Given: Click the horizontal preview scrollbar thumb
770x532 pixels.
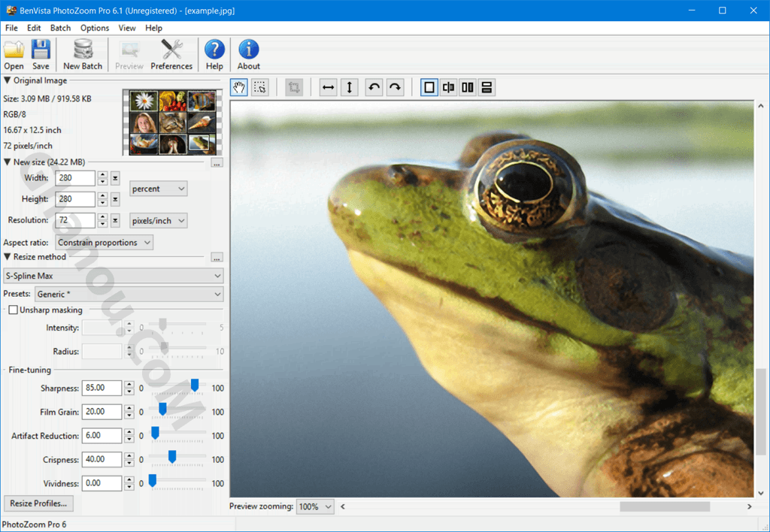Looking at the screenshot, I should pyautogui.click(x=665, y=506).
